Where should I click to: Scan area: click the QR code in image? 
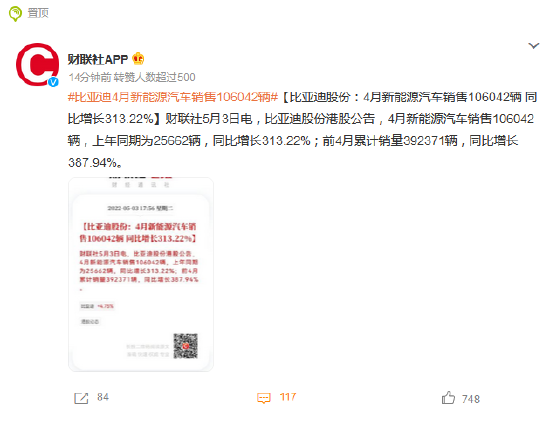pyautogui.click(x=186, y=346)
